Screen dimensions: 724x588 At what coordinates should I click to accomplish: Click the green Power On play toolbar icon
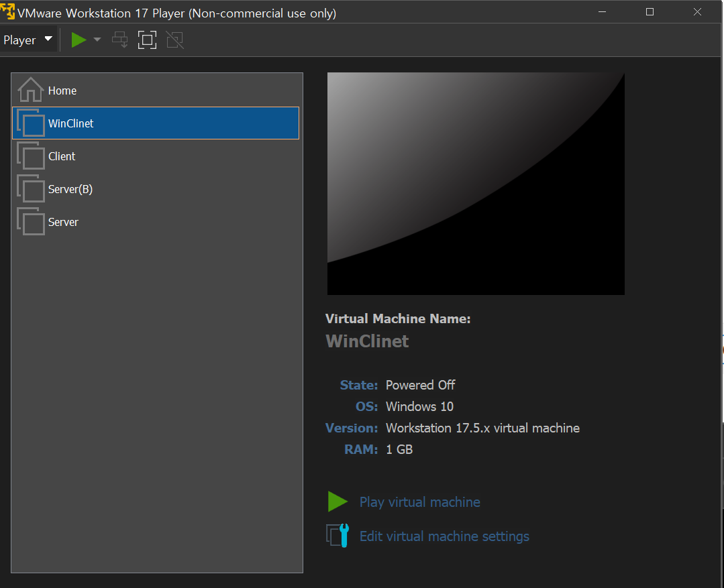pos(79,40)
